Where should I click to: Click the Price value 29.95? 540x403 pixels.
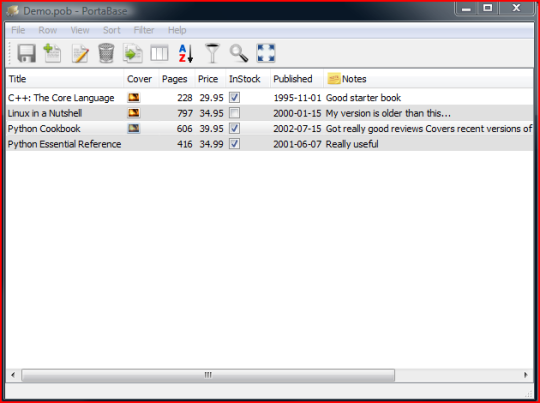(x=211, y=98)
